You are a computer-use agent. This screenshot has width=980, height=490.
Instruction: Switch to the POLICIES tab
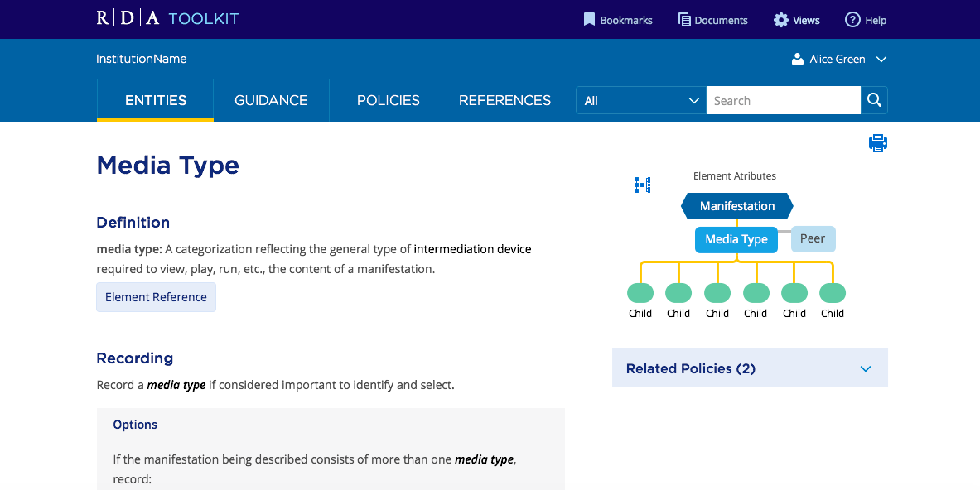pos(388,99)
